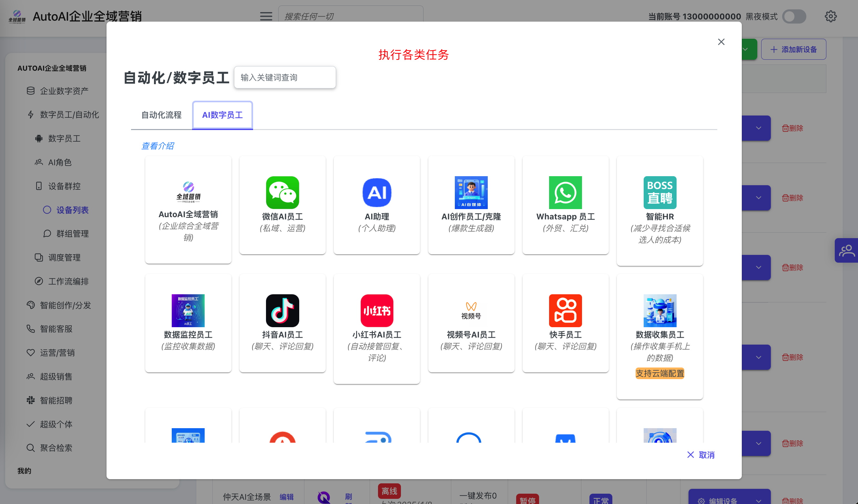
Task: Click the 添加新设备 button
Action: [793, 49]
